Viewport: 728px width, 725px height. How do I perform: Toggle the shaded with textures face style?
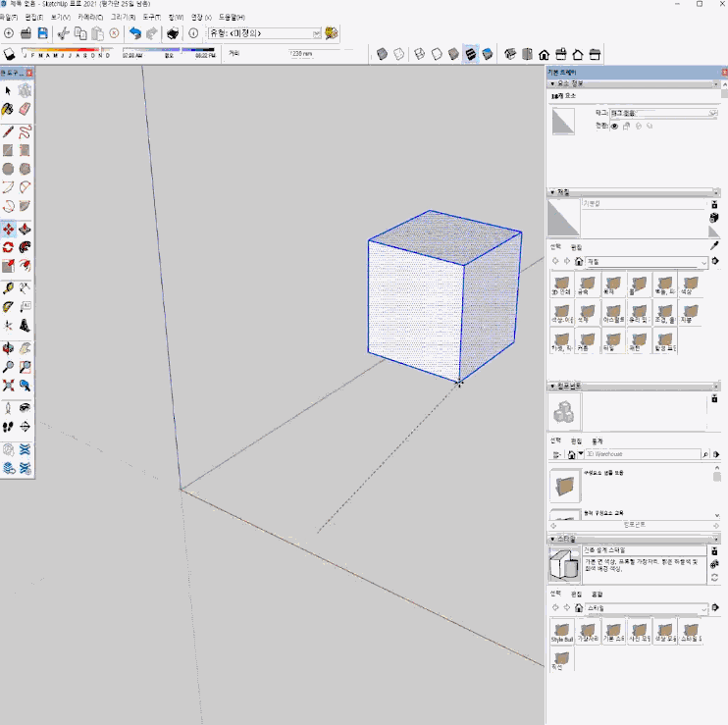pos(470,54)
